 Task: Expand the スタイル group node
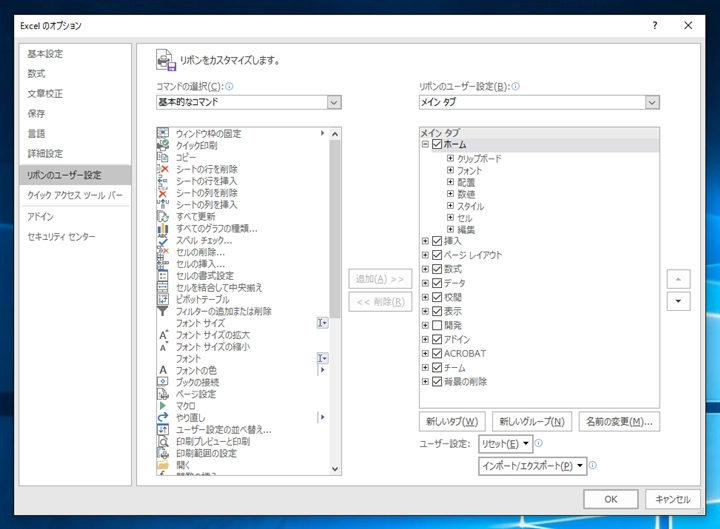point(450,206)
